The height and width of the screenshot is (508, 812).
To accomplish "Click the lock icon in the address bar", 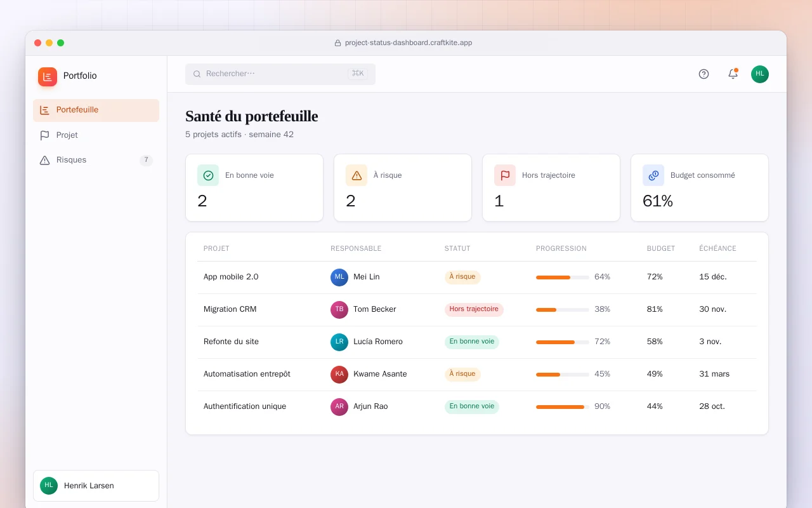I will click(338, 43).
